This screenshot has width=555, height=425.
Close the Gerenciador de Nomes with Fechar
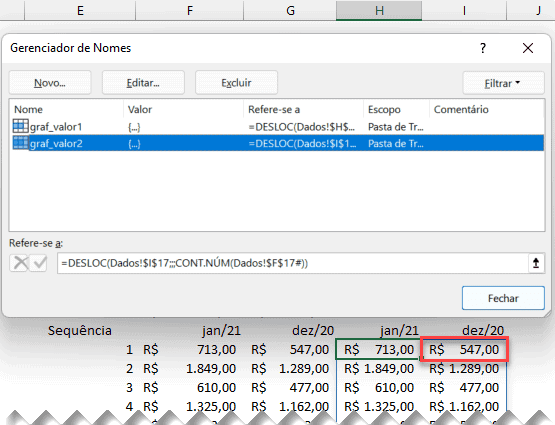(x=503, y=298)
